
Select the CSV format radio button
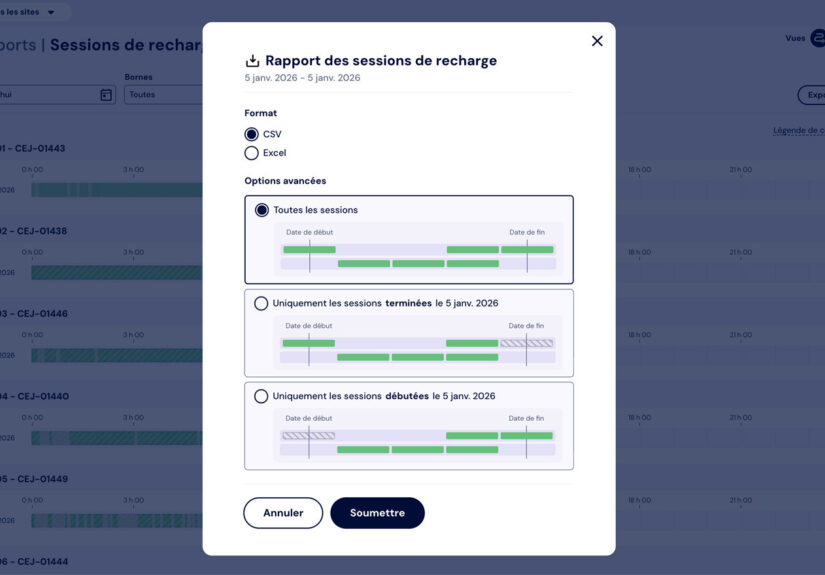pos(251,134)
